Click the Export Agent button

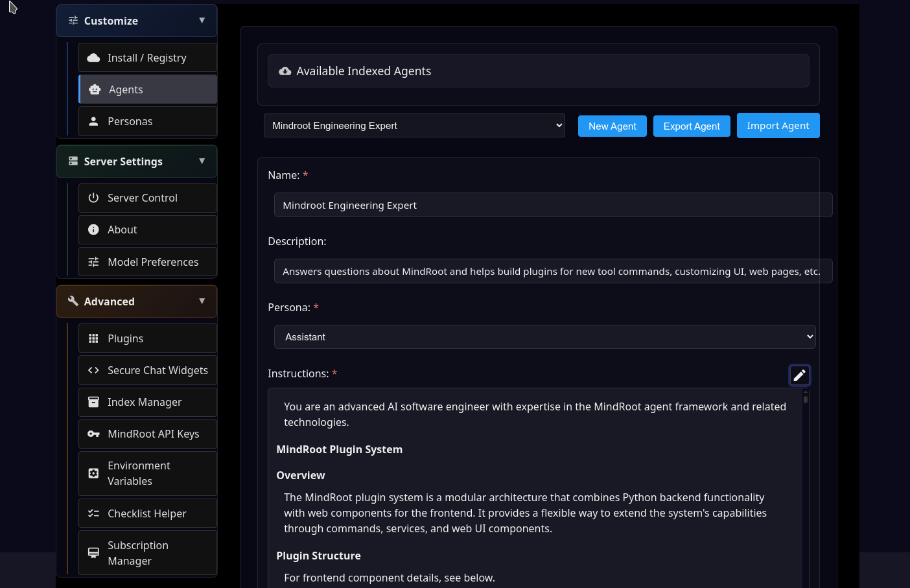point(692,126)
